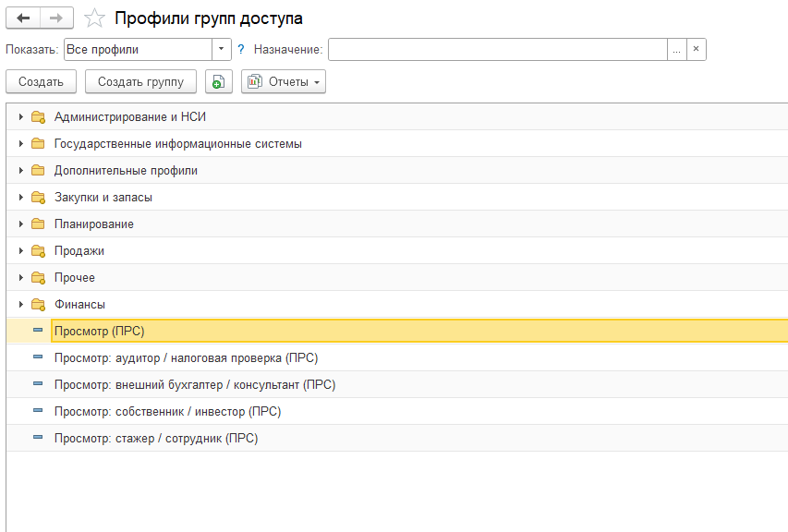This screenshot has height=532, width=788.
Task: Go forward with the right arrow button
Action: tap(56, 18)
